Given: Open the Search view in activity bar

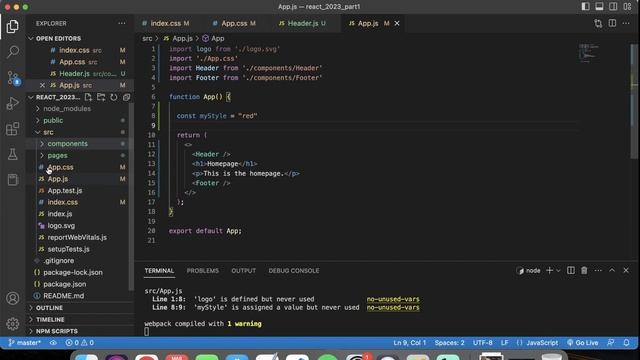Looking at the screenshot, I should (13, 52).
